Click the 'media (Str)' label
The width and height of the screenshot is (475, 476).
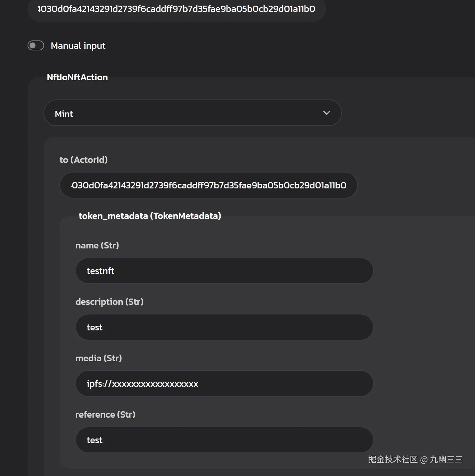click(x=99, y=358)
